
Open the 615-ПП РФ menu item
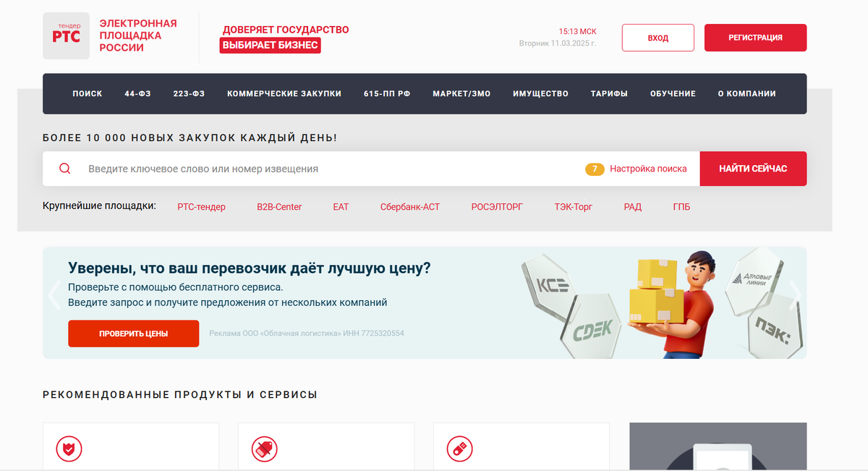click(x=387, y=93)
